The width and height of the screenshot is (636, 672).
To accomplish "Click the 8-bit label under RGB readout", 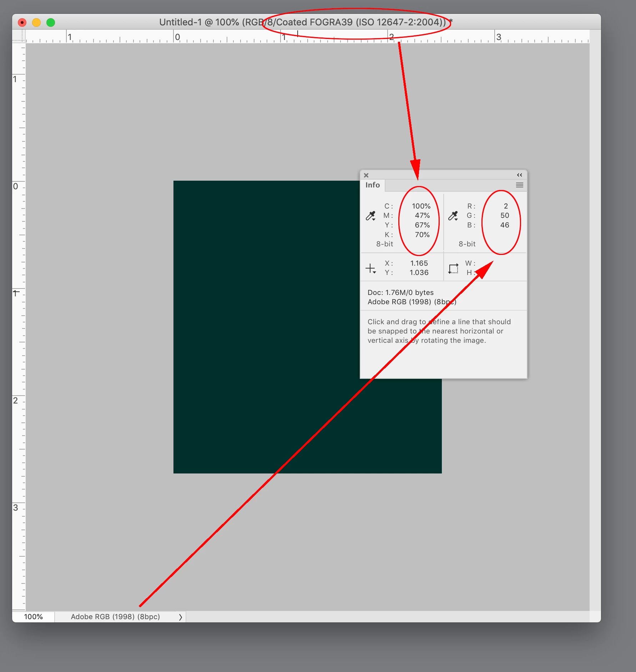I will pos(467,244).
